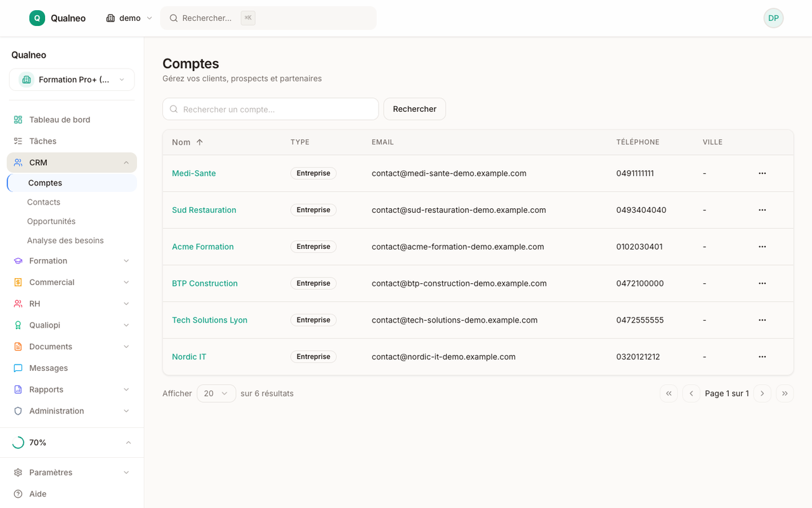The height and width of the screenshot is (508, 812).
Task: Click the Formation graduation cap icon
Action: pos(18,261)
